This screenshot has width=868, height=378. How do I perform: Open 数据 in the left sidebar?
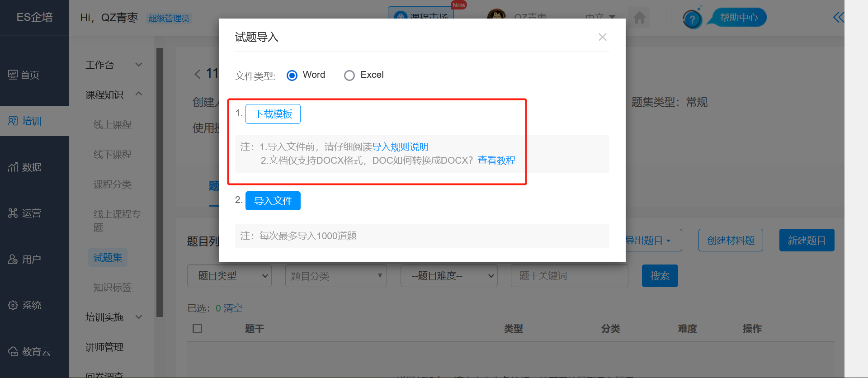[x=25, y=167]
